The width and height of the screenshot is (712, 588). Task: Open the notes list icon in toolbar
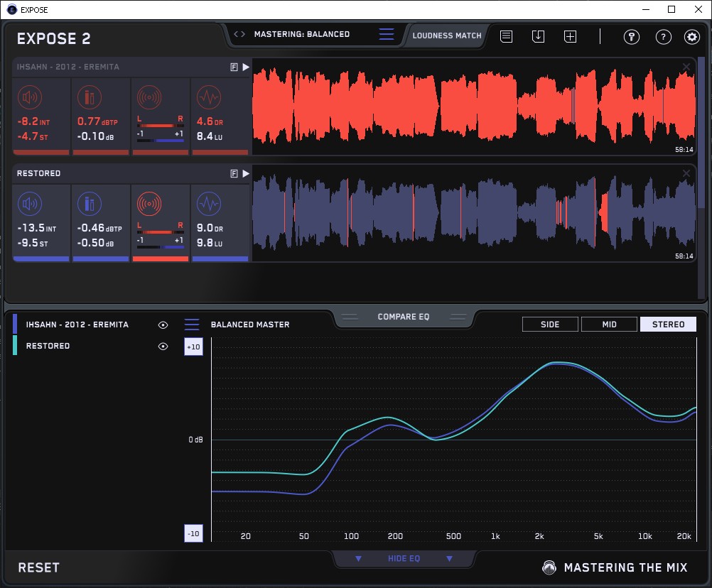(x=506, y=36)
